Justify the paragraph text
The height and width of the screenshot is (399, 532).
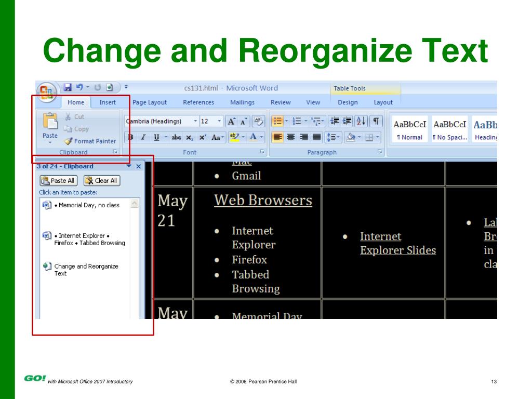click(316, 137)
